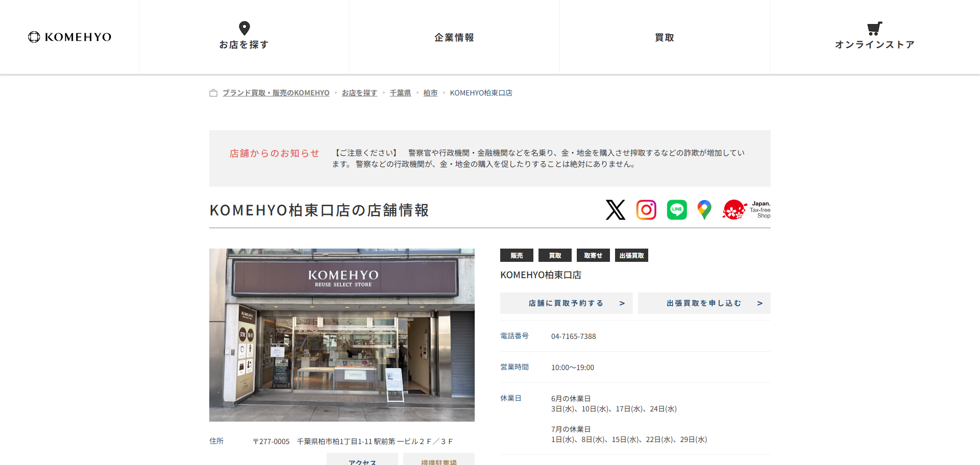Screen dimensions: 980x465
Task: Click the breadcrumb home bag icon
Action: pos(213,93)
